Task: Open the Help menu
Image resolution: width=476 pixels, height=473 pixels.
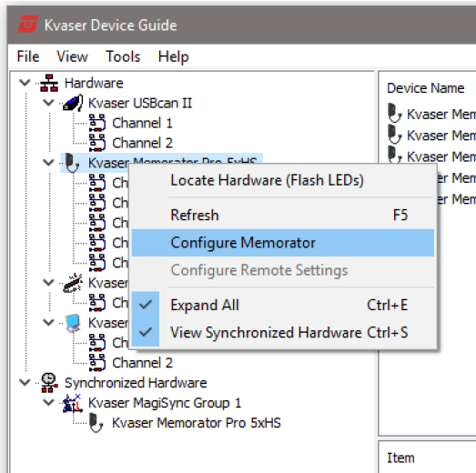Action: (x=173, y=56)
